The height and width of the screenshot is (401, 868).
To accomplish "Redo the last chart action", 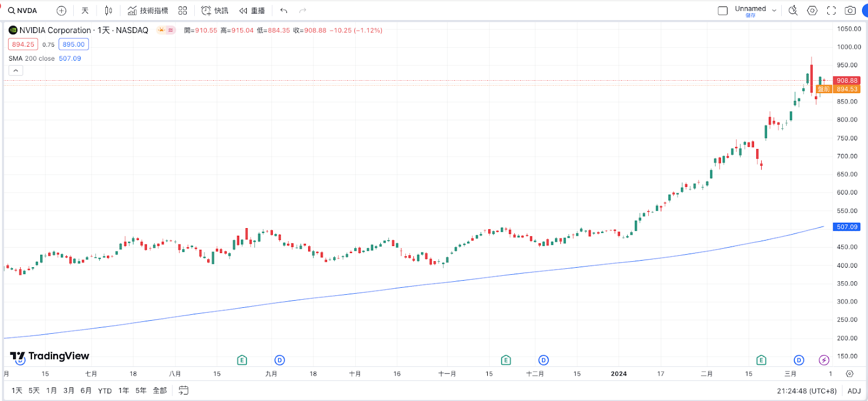I will 303,11.
